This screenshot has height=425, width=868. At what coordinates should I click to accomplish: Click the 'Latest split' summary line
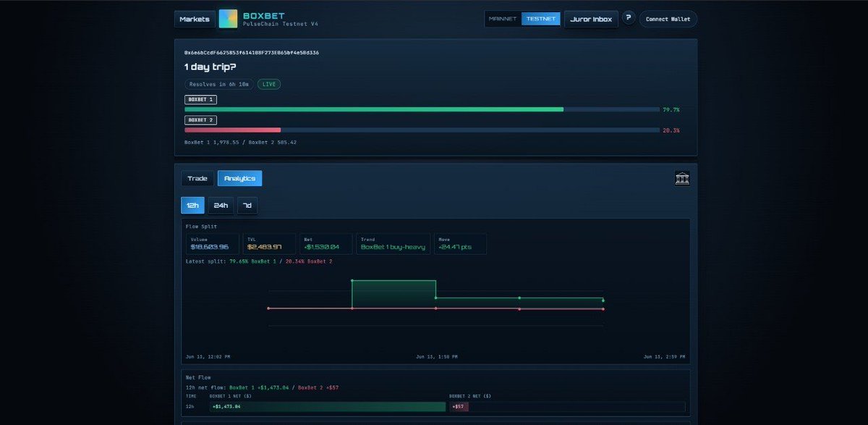coord(259,261)
